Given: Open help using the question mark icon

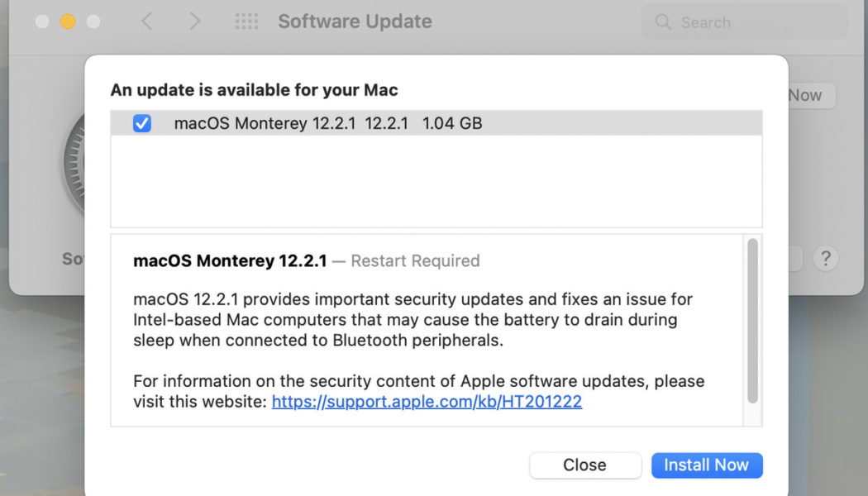Looking at the screenshot, I should [825, 259].
